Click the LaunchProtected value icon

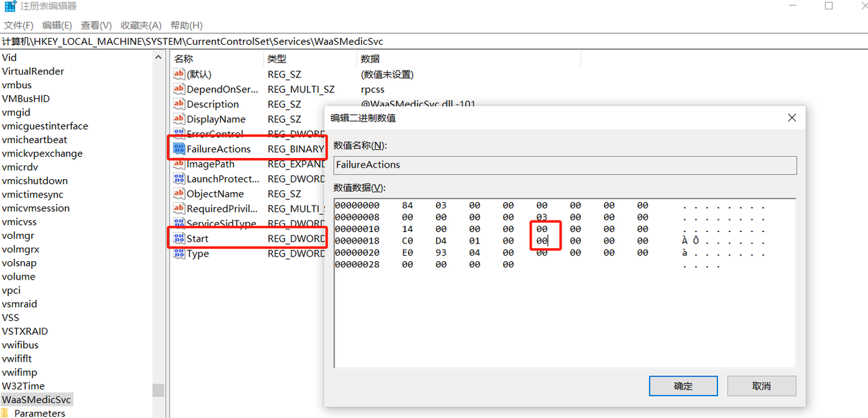(179, 179)
